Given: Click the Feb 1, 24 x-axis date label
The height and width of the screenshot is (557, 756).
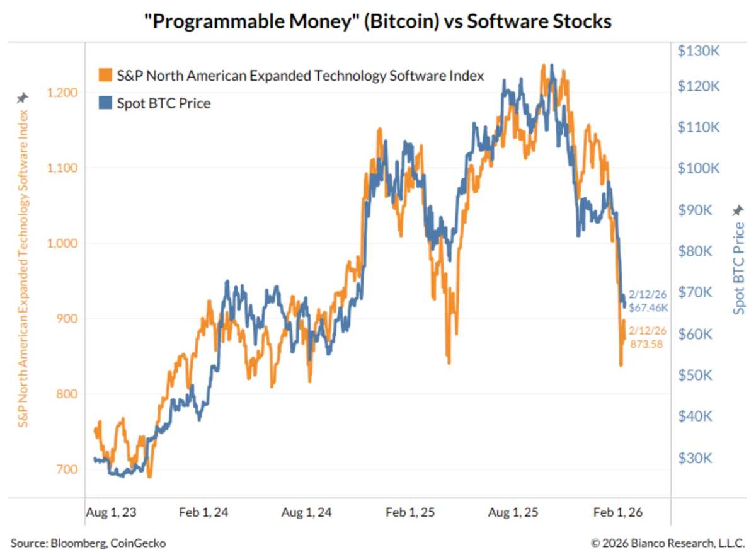Looking at the screenshot, I should [x=204, y=513].
